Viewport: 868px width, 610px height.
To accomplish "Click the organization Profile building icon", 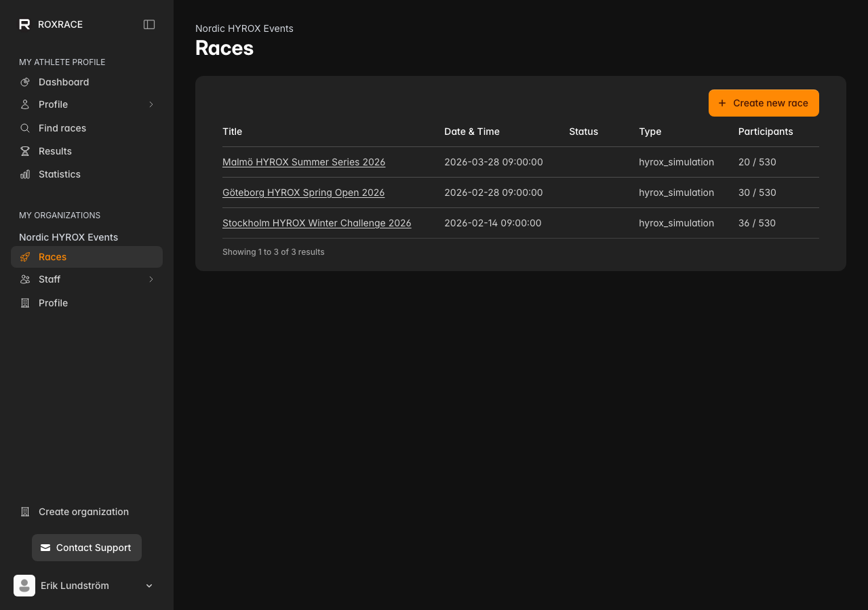I will (25, 303).
